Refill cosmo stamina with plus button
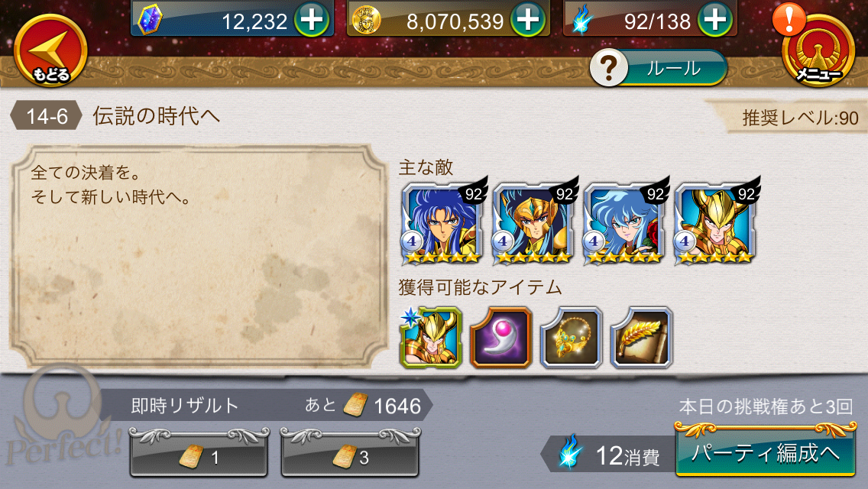Screen dimensions: 868x489 click(715, 19)
